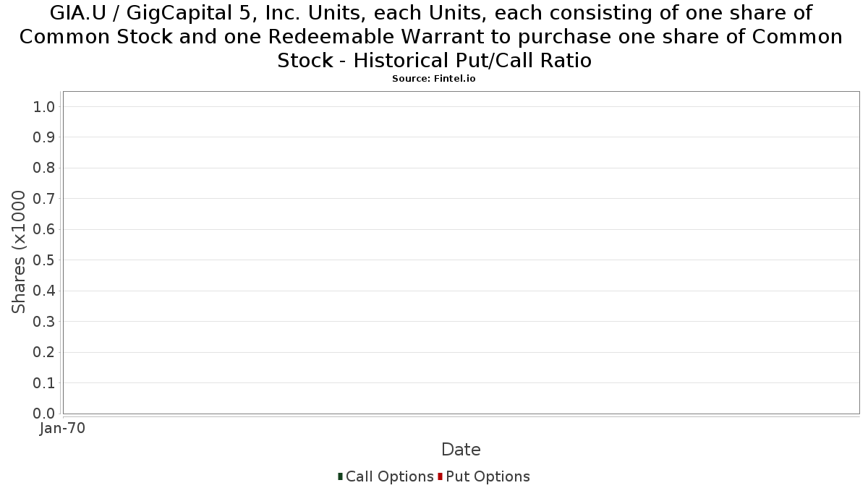This screenshot has width=868, height=488.
Task: Click the 0.1 y-axis tick label
Action: coord(44,382)
